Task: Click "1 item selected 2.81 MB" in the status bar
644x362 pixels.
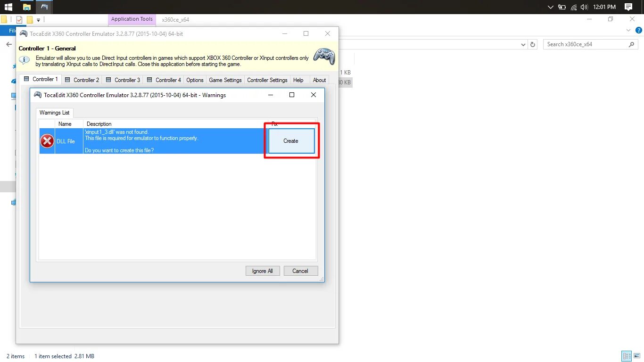Action: coord(65,356)
